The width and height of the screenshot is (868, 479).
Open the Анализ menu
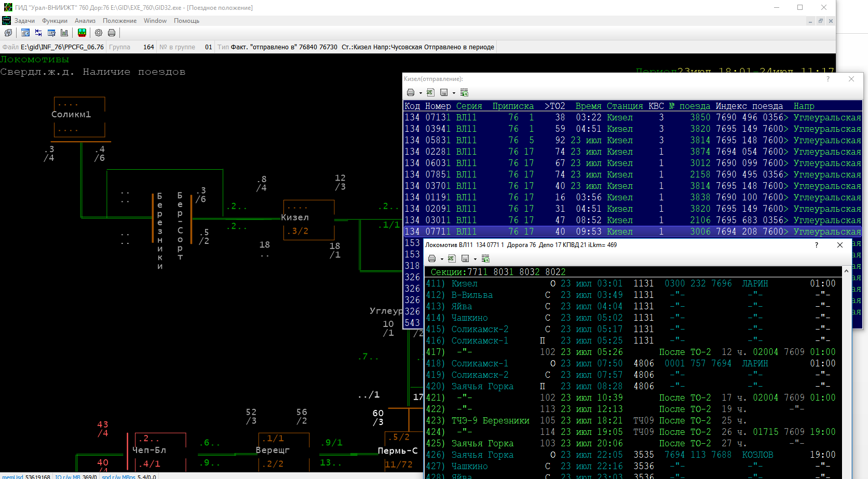coord(85,21)
